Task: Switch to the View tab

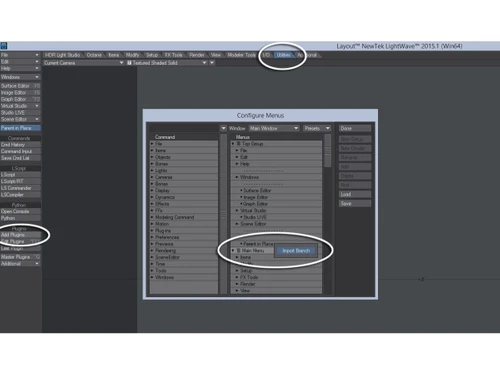Action: coord(216,55)
